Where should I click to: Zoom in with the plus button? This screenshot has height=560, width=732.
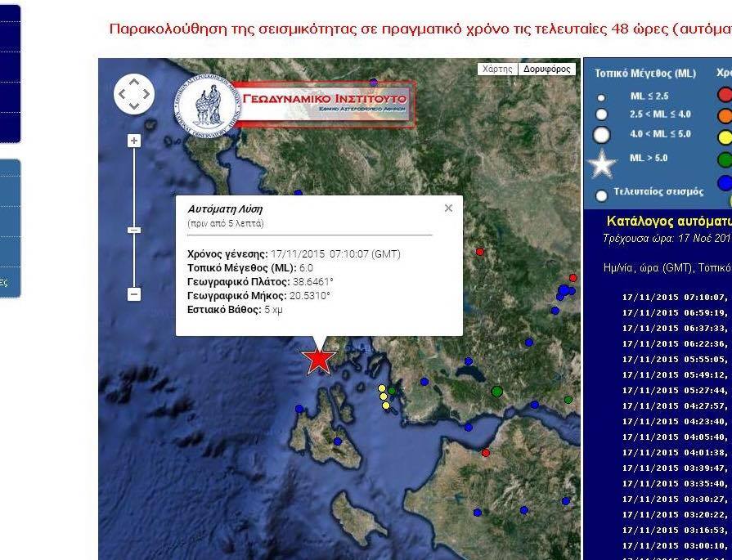click(134, 141)
